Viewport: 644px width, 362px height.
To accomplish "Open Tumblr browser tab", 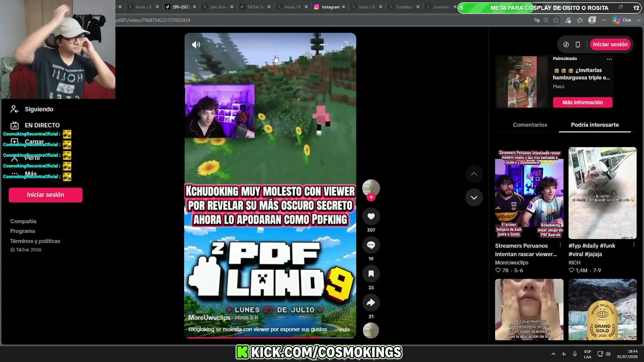I will point(404,7).
